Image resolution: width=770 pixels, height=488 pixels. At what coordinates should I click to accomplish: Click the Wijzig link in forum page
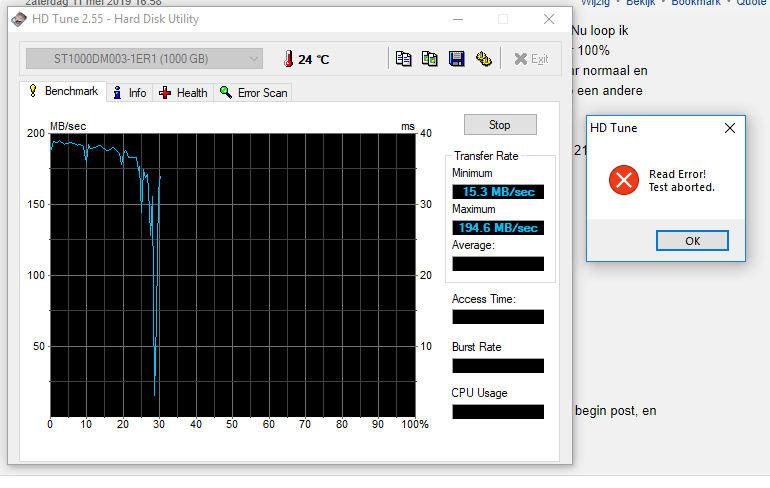point(595,2)
